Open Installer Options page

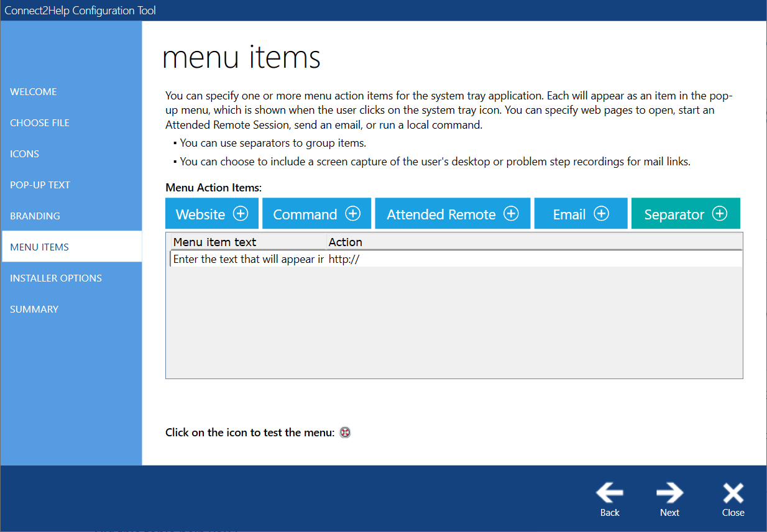tap(56, 278)
